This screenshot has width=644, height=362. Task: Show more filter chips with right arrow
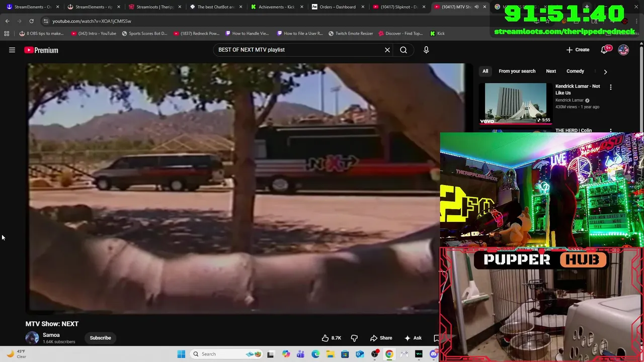605,71
